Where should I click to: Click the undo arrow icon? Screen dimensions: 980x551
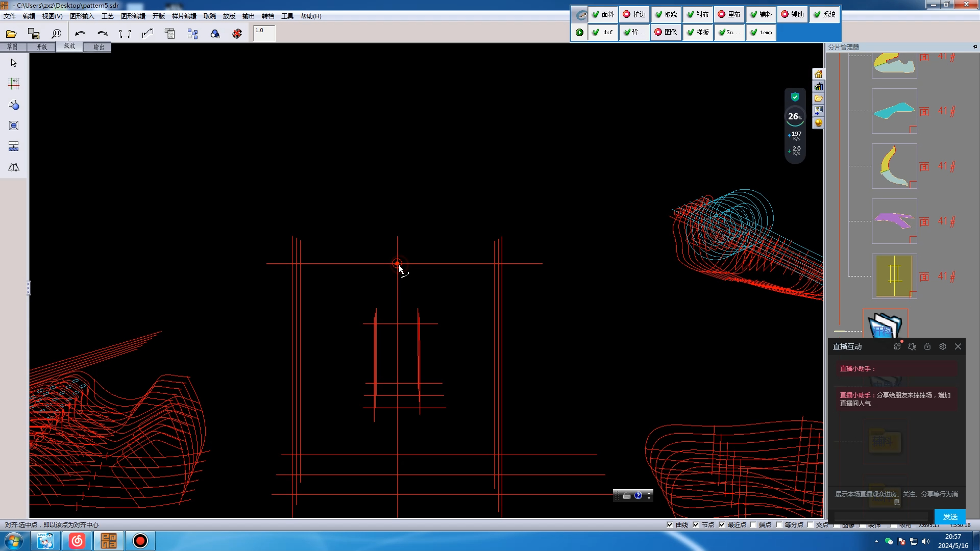80,34
